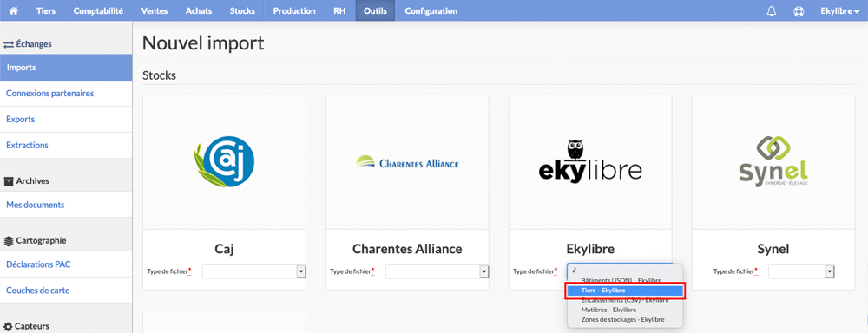Click the Synel card title
The image size is (868, 333).
pyautogui.click(x=773, y=249)
